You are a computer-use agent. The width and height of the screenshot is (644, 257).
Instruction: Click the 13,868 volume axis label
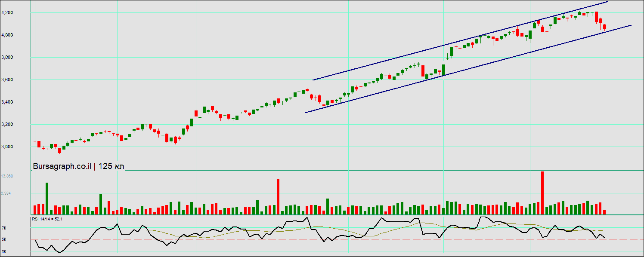[7, 176]
